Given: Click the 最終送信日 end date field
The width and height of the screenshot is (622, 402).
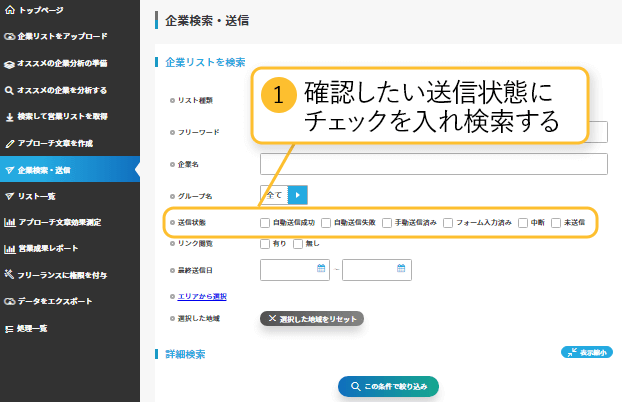Looking at the screenshot, I should point(377,270).
